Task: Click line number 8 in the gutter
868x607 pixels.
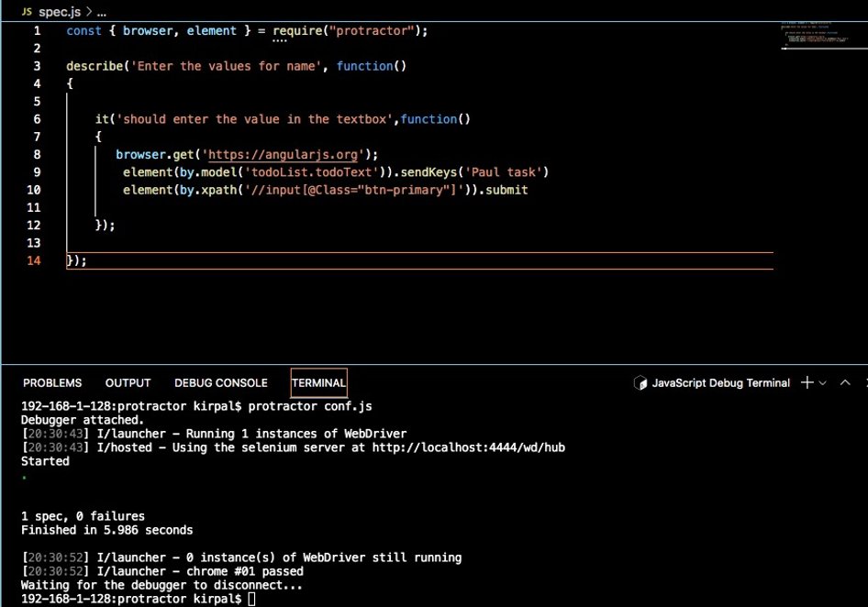Action: click(x=37, y=154)
